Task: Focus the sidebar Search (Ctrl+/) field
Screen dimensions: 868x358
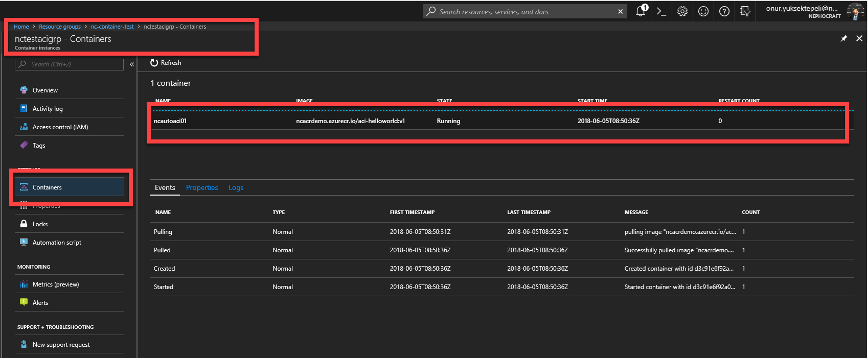Action: point(70,64)
